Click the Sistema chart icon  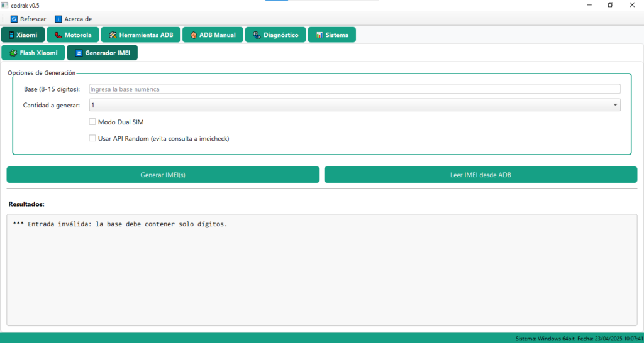click(x=319, y=35)
